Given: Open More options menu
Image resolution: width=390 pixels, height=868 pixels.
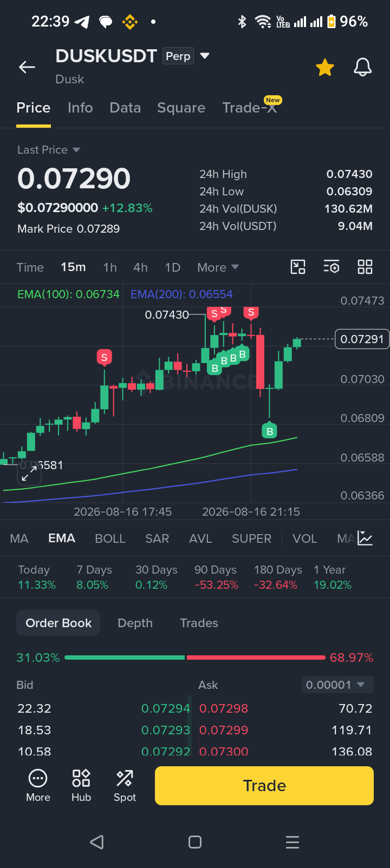Looking at the screenshot, I should click(38, 786).
